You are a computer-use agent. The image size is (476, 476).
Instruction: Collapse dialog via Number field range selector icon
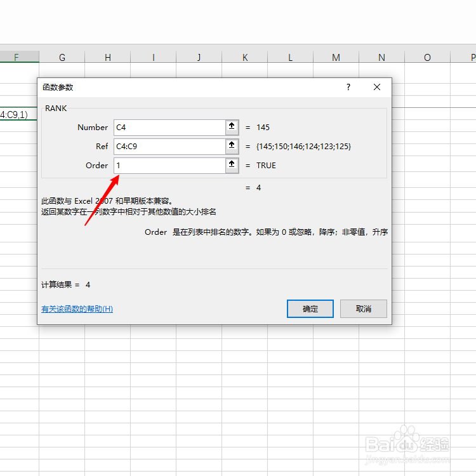232,127
